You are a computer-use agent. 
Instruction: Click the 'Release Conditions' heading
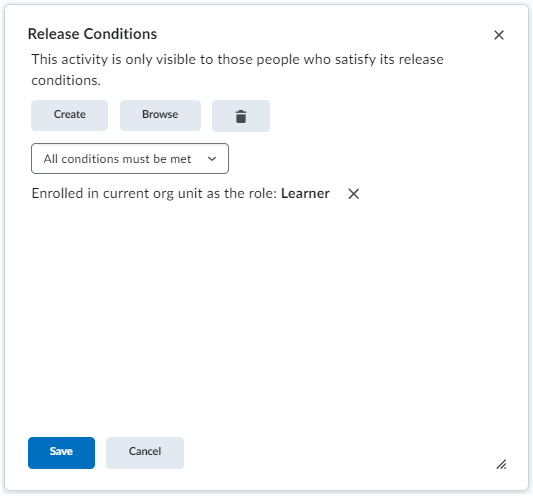click(92, 34)
